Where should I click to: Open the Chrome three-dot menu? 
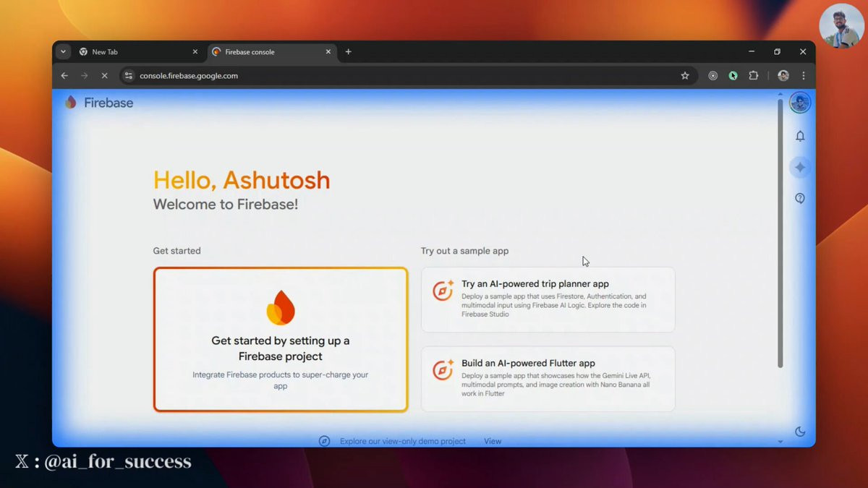(803, 75)
